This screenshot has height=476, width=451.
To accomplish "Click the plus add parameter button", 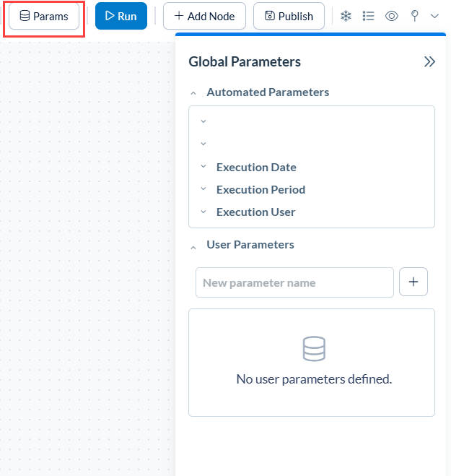I will (x=413, y=282).
